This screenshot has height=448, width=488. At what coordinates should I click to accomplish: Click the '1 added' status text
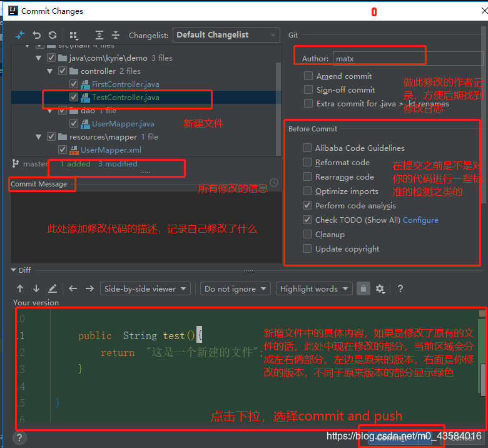(75, 164)
